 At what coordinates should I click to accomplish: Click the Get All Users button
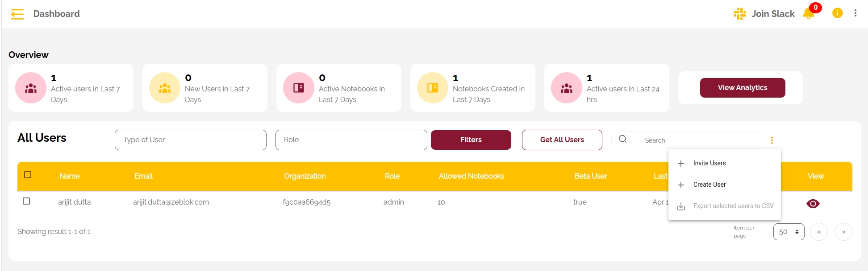562,140
